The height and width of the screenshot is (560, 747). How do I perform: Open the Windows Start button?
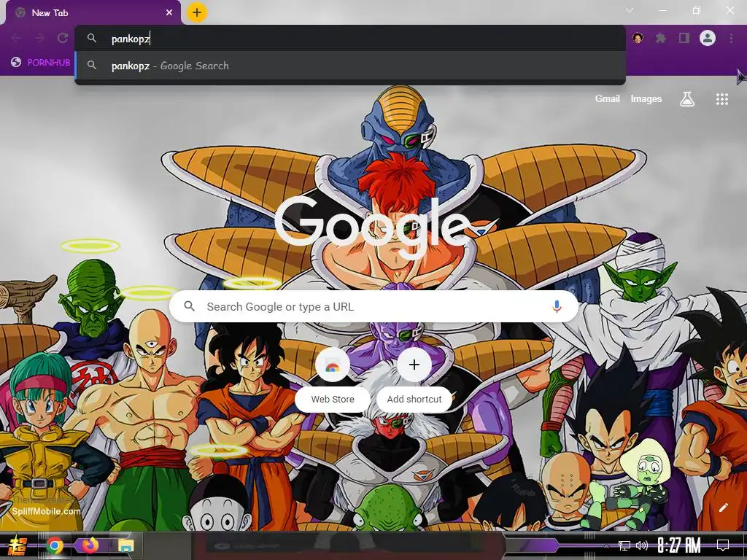(x=16, y=545)
